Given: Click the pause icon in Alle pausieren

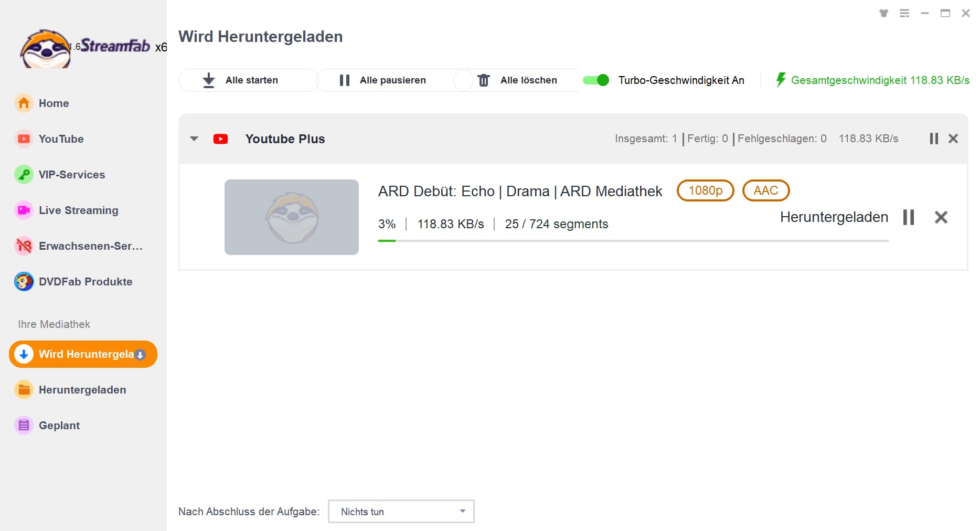Looking at the screenshot, I should [345, 80].
